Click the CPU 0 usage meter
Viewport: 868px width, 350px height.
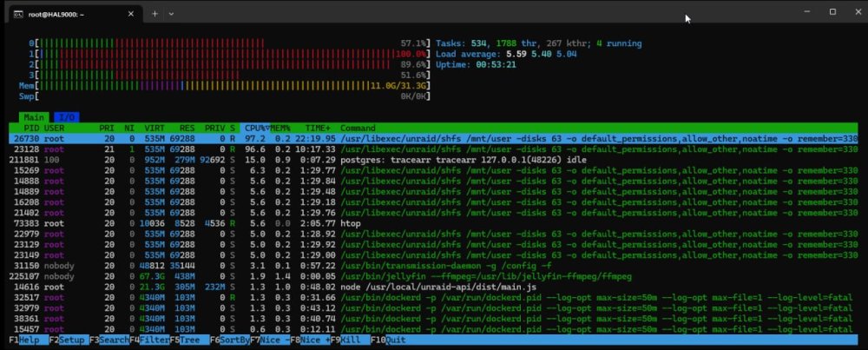(229, 43)
